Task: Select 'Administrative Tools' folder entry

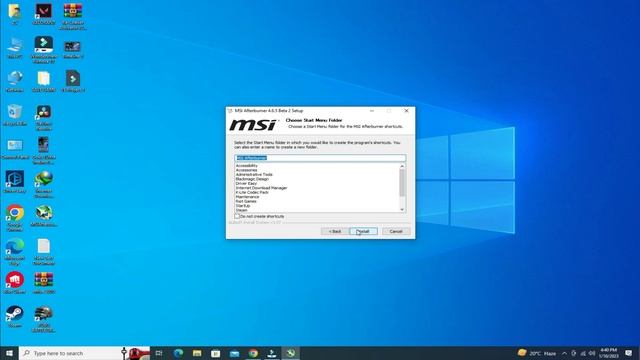Action: 254,175
